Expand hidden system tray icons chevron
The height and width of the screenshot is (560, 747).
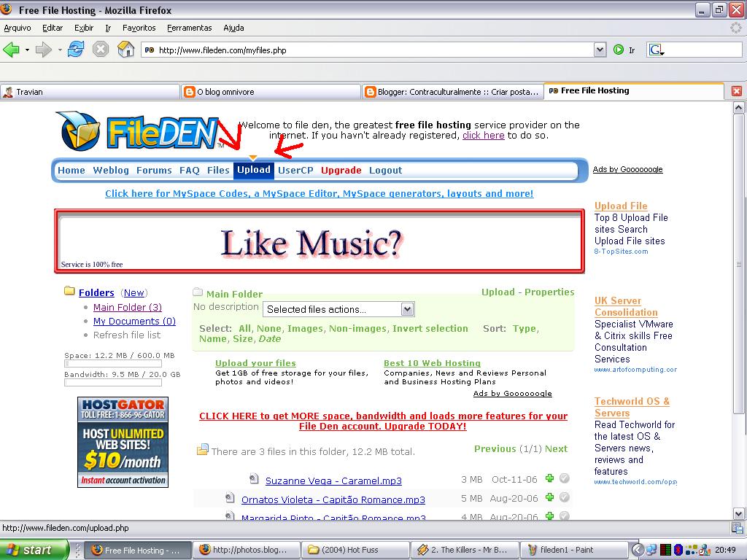point(637,550)
